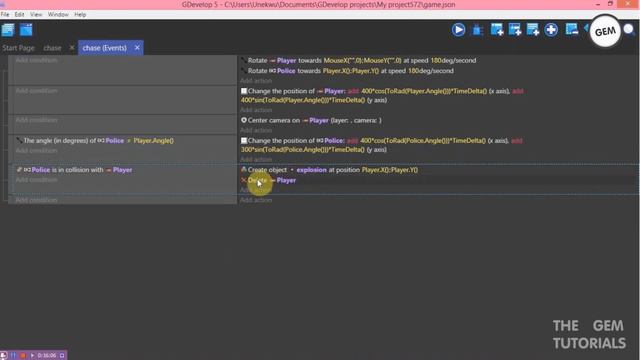Delete the selected event toolbar icon

click(571, 29)
